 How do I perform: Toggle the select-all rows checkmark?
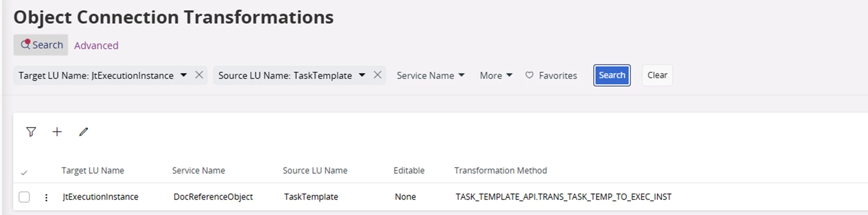[24, 173]
